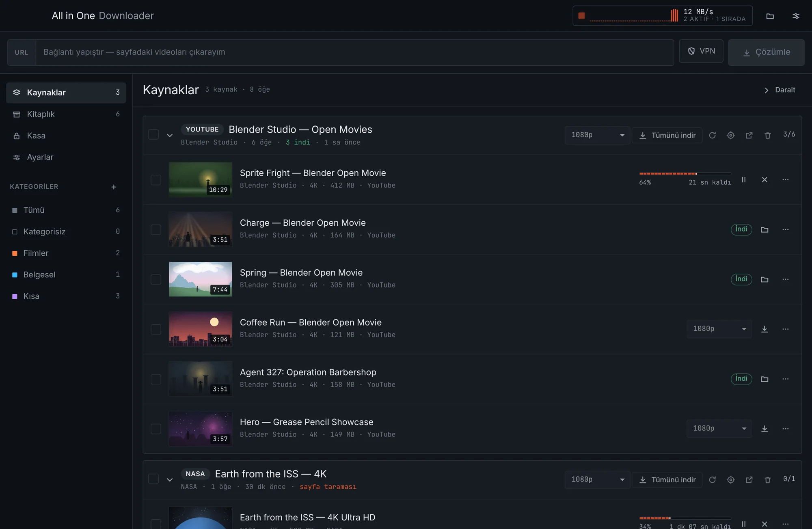
Task: Add a new category with plus icon
Action: point(114,187)
